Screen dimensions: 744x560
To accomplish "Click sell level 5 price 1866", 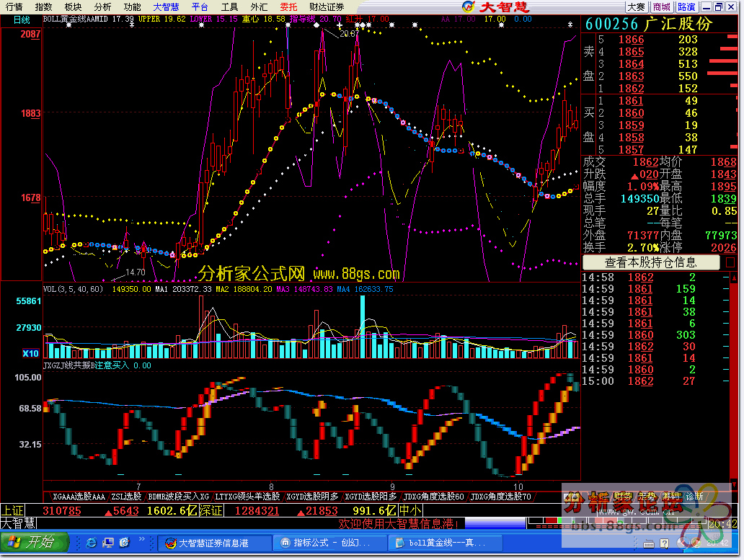I will (631, 40).
